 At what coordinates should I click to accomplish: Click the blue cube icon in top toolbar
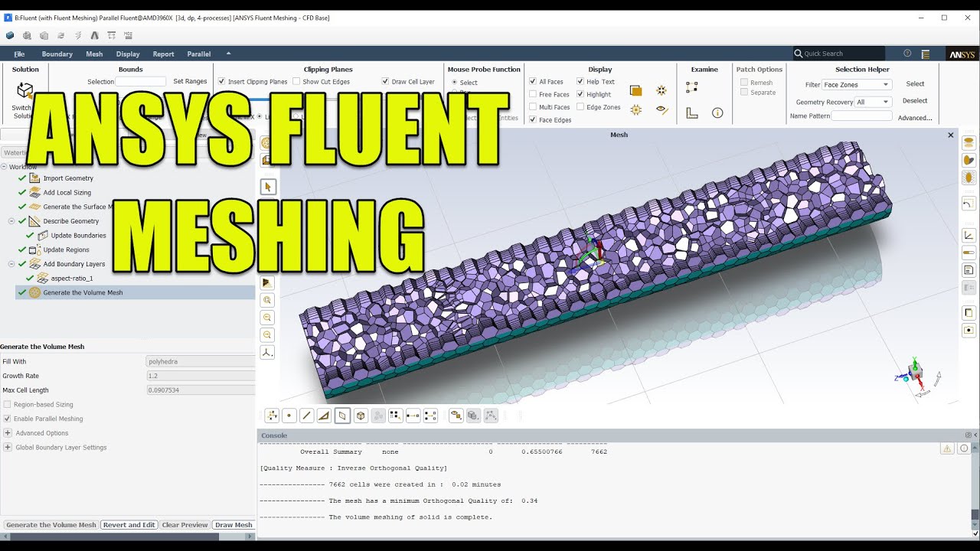pyautogui.click(x=10, y=35)
